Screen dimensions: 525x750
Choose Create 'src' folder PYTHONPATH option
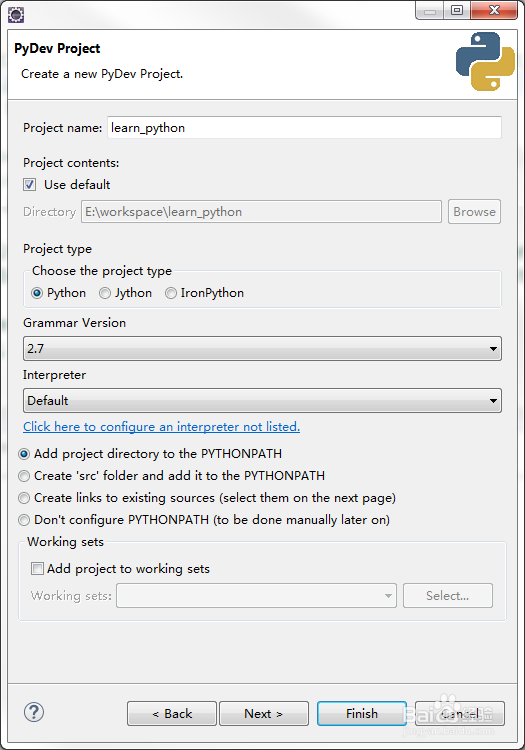23,476
